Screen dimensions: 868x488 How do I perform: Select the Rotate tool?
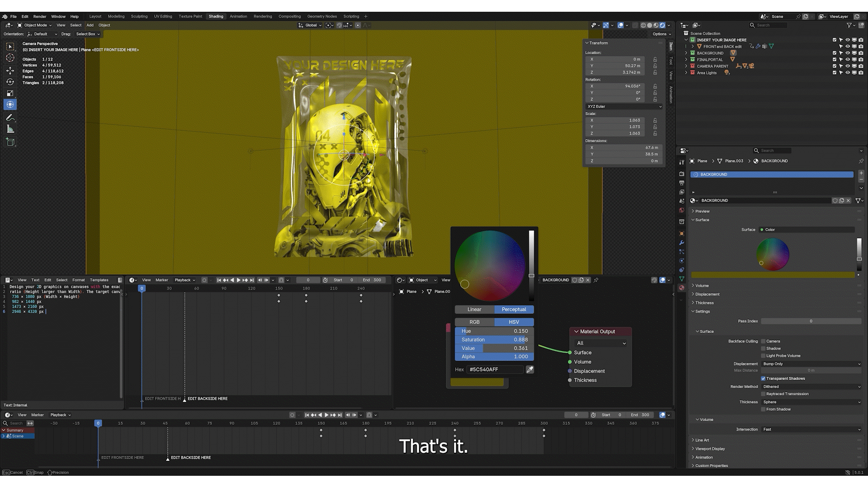10,82
